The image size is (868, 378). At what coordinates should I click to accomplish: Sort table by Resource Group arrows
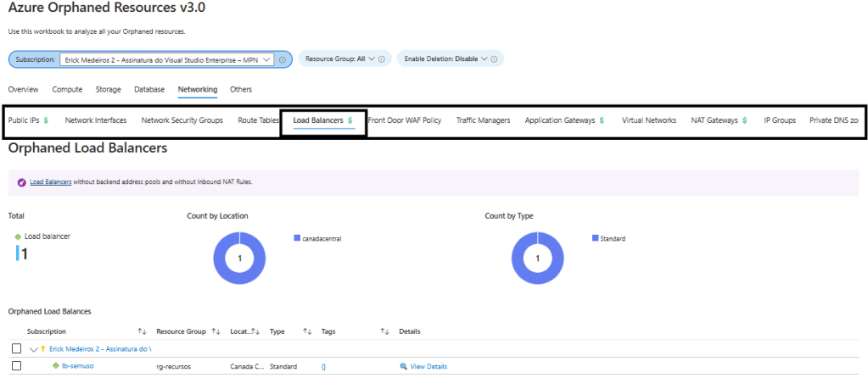coord(216,331)
